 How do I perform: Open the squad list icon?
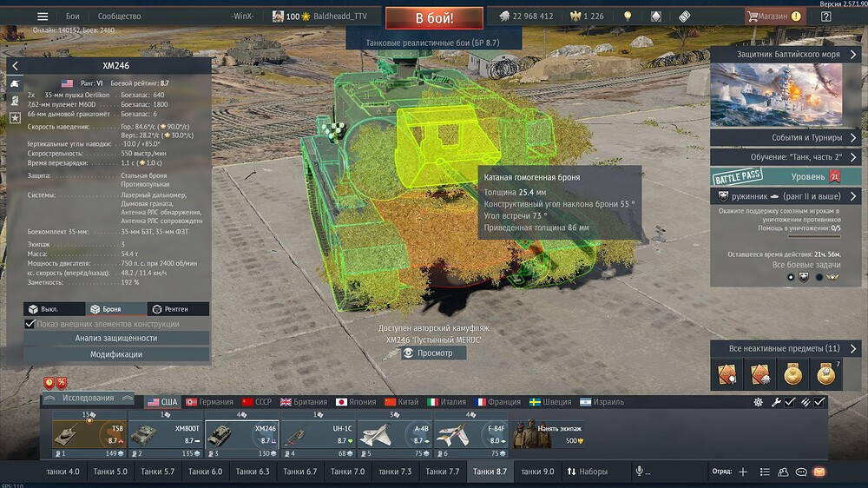coord(765,472)
